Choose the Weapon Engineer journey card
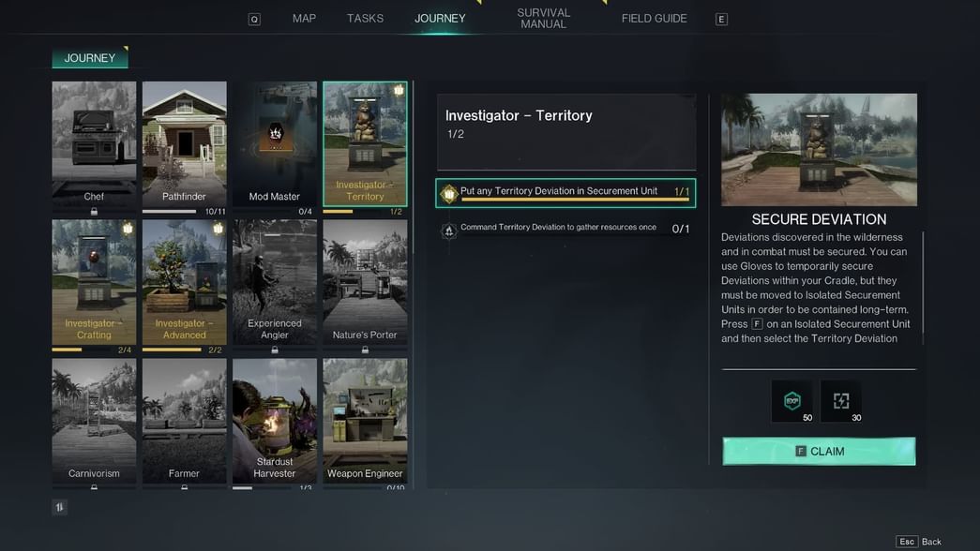The image size is (980, 551). click(365, 421)
